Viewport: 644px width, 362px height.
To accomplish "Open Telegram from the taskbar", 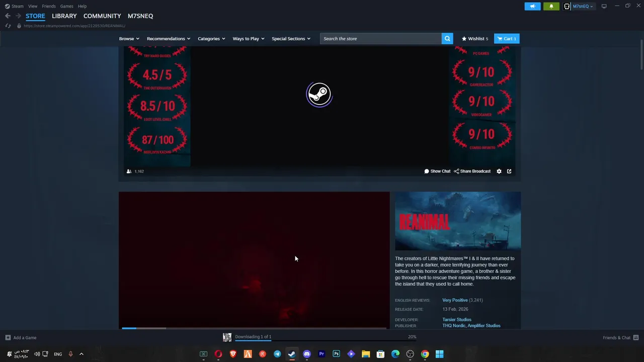I will pos(277,354).
